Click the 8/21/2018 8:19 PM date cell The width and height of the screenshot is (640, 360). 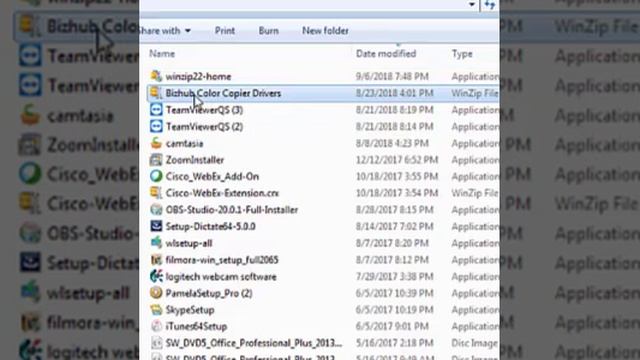394,110
